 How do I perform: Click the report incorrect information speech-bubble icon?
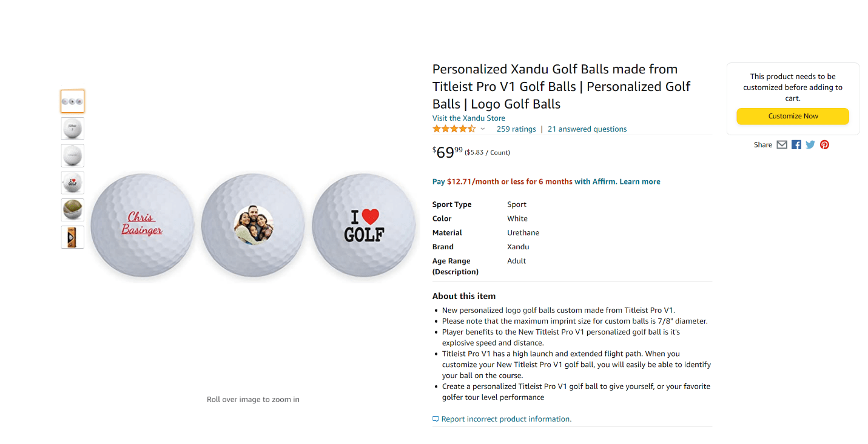(x=436, y=419)
